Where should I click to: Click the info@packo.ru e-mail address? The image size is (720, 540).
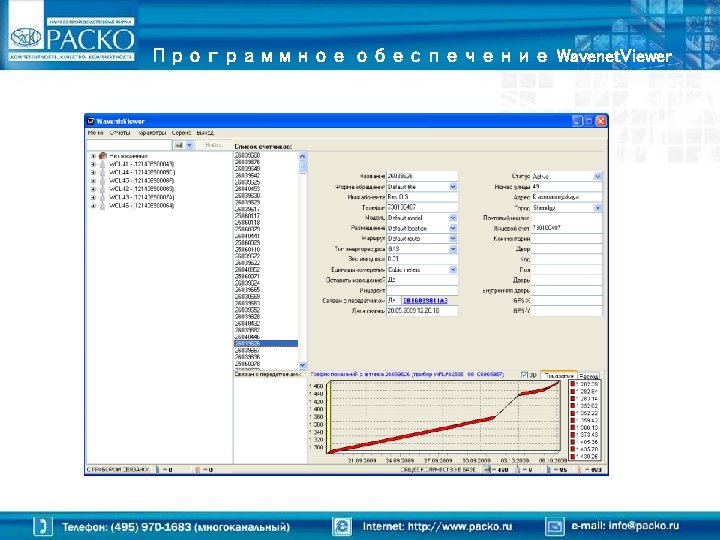(x=643, y=526)
